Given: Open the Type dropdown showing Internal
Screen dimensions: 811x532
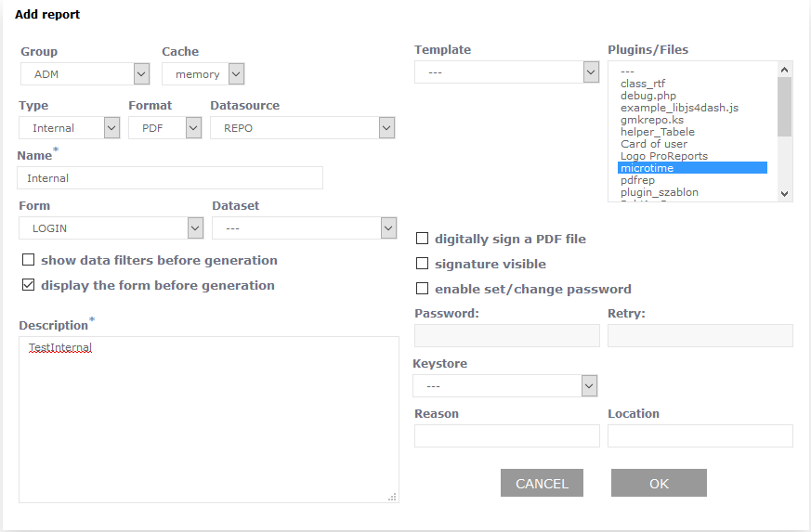Looking at the screenshot, I should click(70, 128).
